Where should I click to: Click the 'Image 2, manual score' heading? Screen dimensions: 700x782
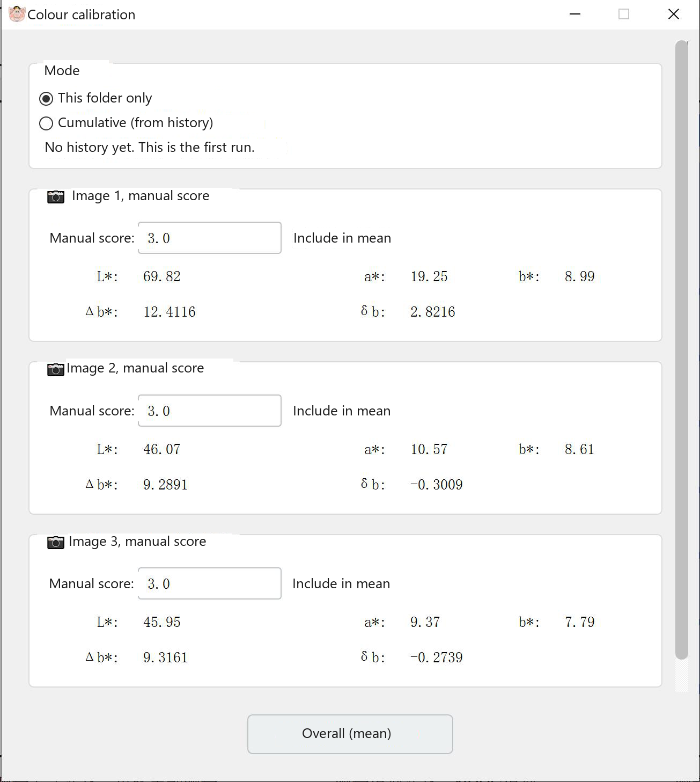pos(135,368)
